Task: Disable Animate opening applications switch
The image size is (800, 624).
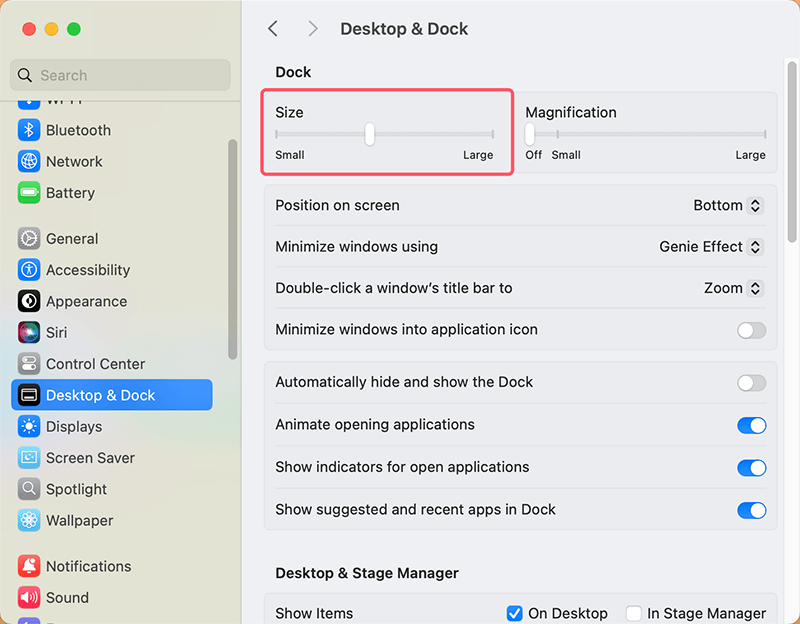Action: click(x=751, y=425)
